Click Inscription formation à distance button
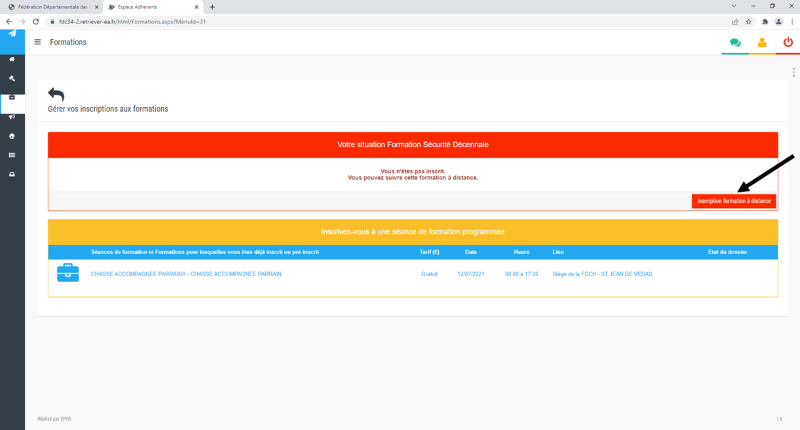 point(733,201)
